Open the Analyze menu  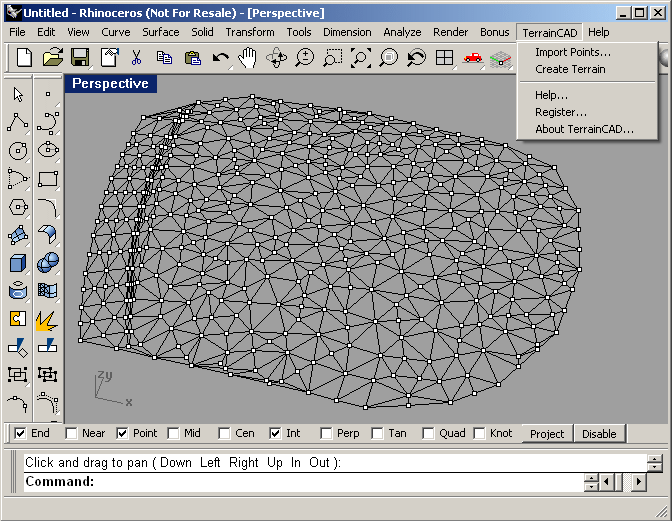pos(402,32)
